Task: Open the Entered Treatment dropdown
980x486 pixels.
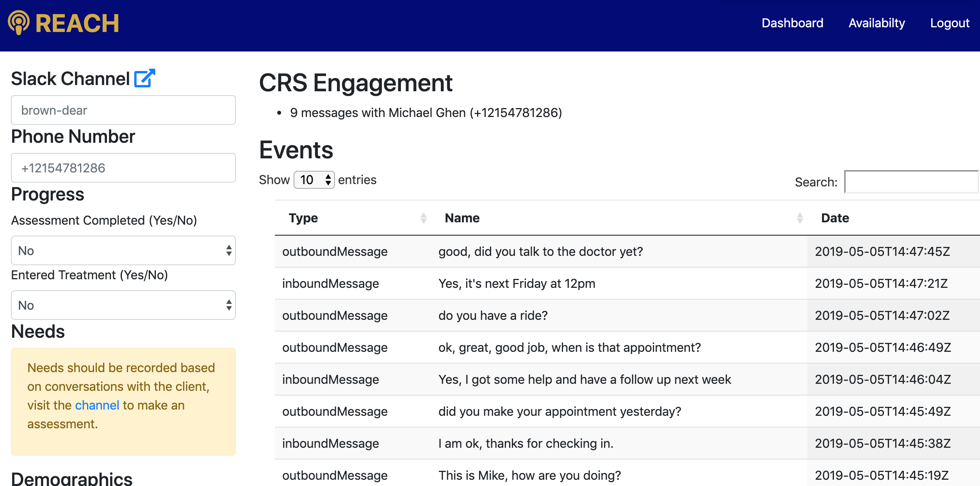Action: [123, 305]
